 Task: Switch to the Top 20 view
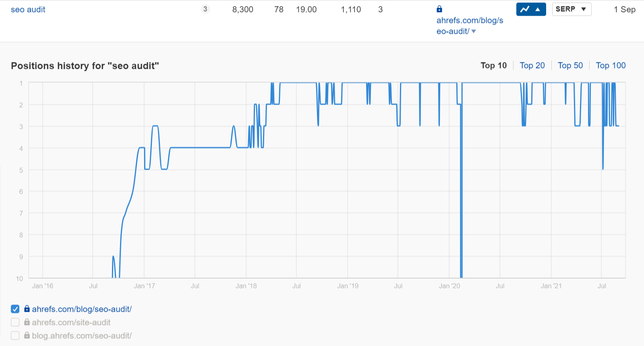tap(532, 66)
